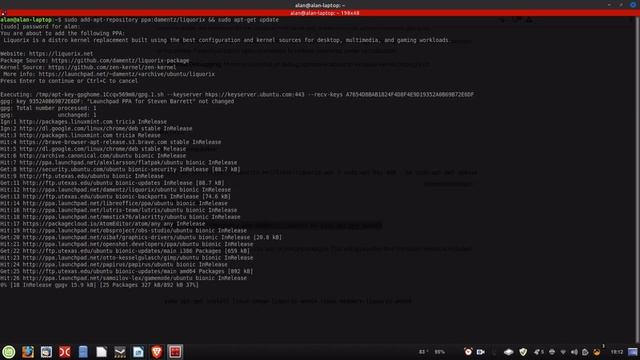The image size is (640, 360).
Task: Open the blue LibreOffice document launcher
Action: (x=138, y=352)
